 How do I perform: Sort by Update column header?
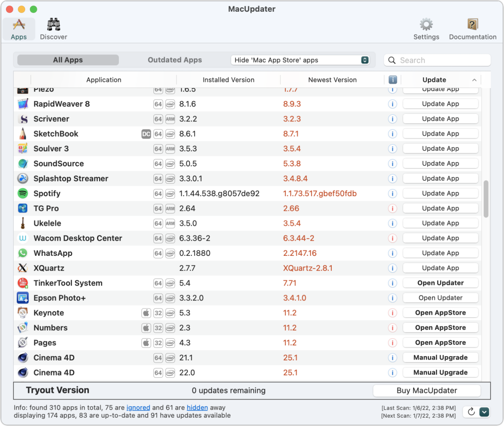click(434, 80)
